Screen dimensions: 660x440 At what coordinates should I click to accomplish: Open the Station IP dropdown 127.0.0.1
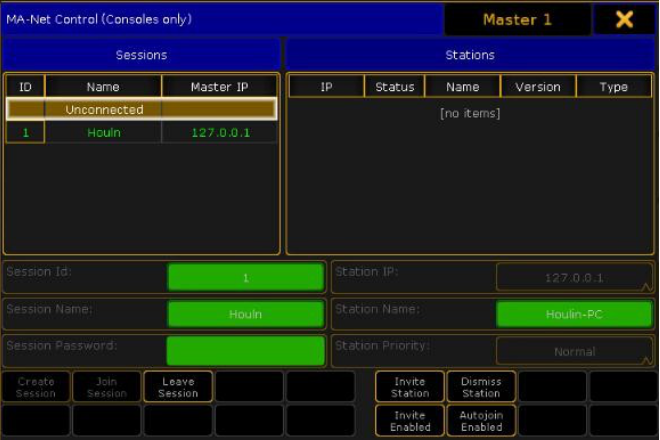click(x=574, y=277)
